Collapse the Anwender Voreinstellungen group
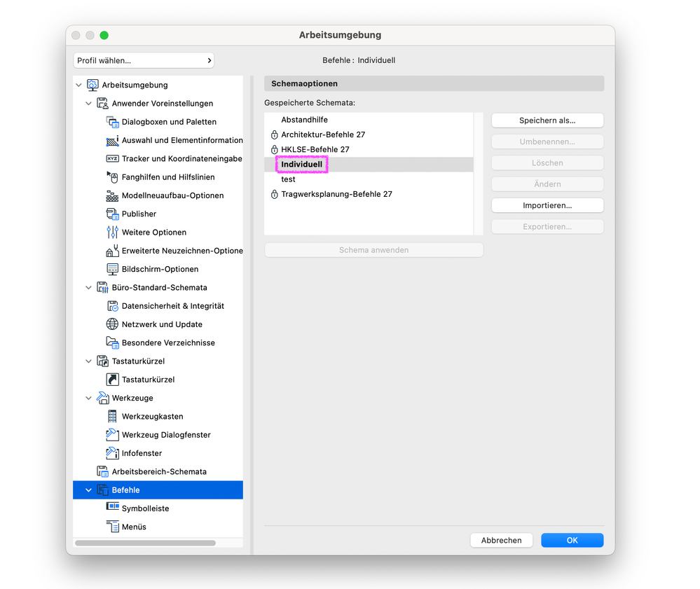The width and height of the screenshot is (700, 589). 89,104
